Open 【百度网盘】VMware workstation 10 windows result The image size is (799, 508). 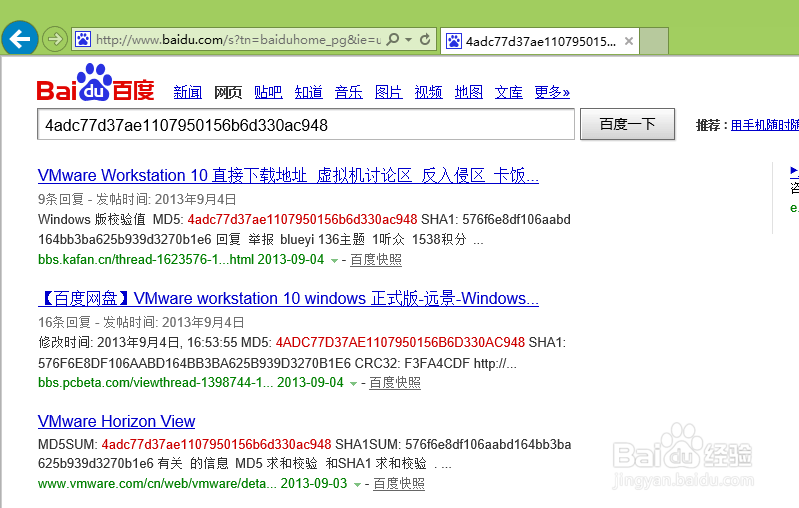(x=288, y=299)
